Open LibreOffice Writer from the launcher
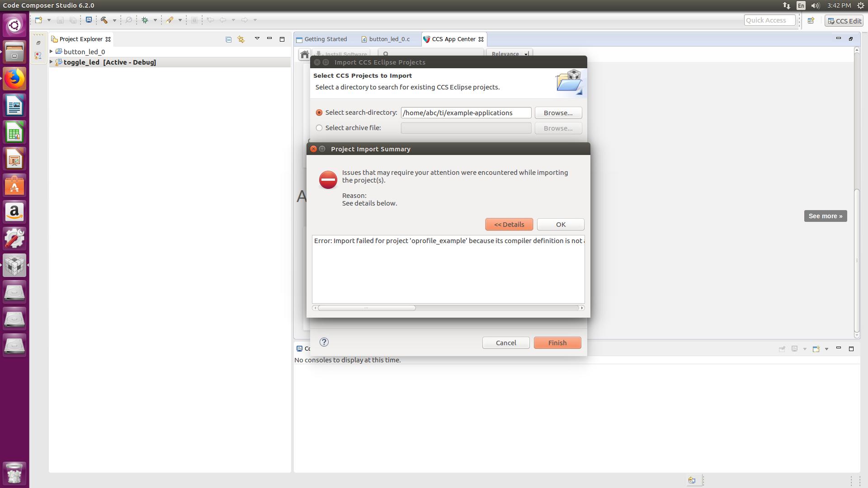 pos(14,106)
